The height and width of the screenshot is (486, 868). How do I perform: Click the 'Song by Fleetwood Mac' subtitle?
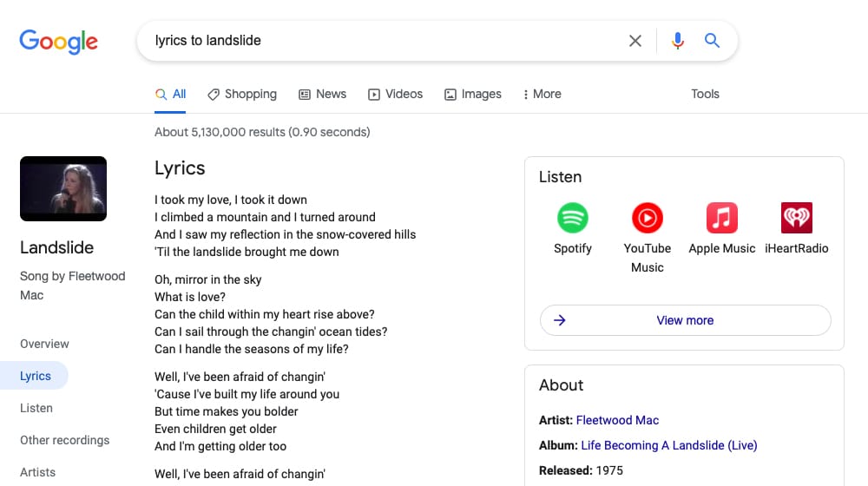(73, 285)
